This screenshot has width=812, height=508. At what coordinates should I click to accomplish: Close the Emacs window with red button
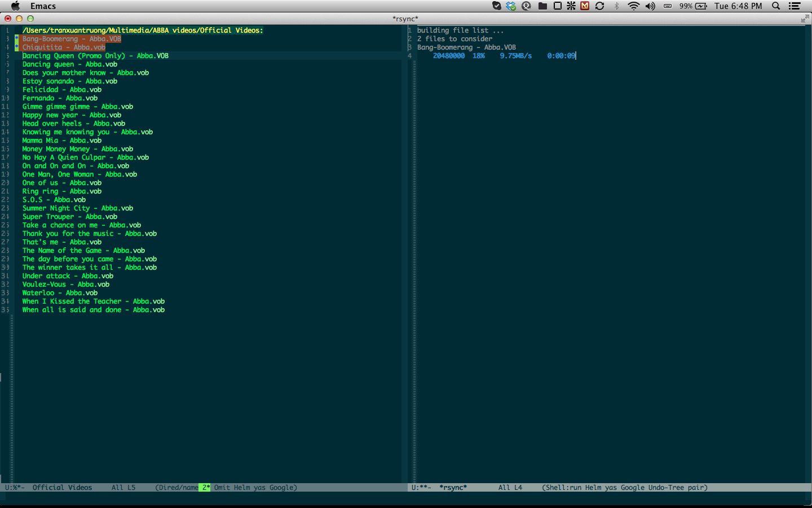point(8,19)
